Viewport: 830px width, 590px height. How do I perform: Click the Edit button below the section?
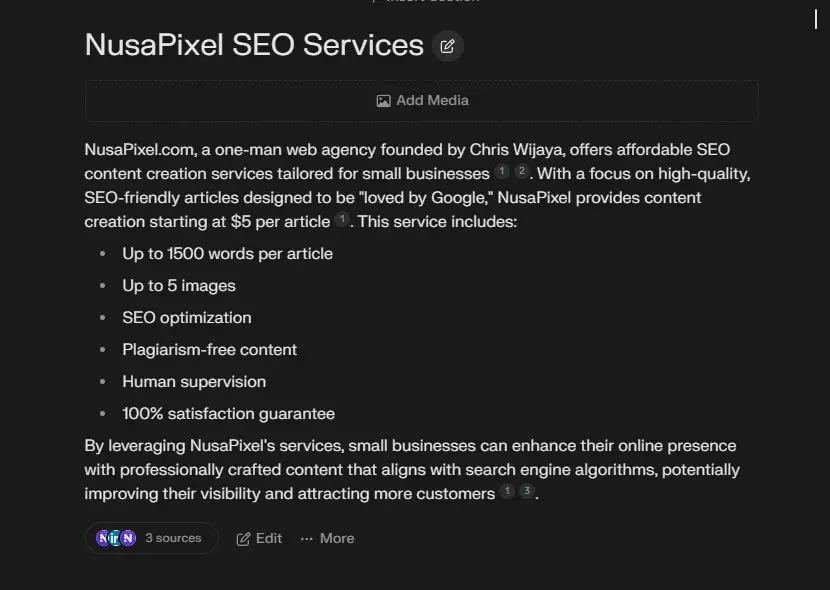click(x=259, y=538)
